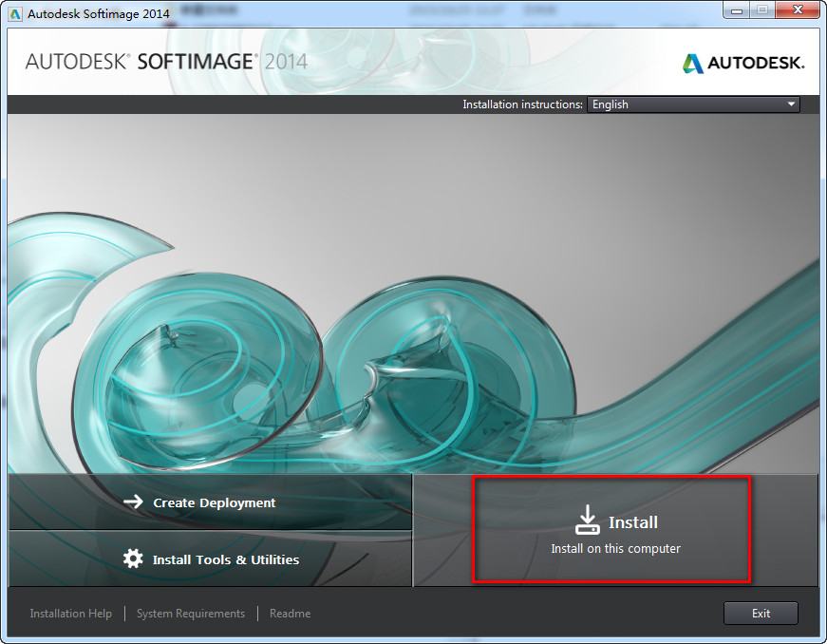Click the Autodesk app icon in title bar
The width and height of the screenshot is (827, 644).
tap(15, 13)
